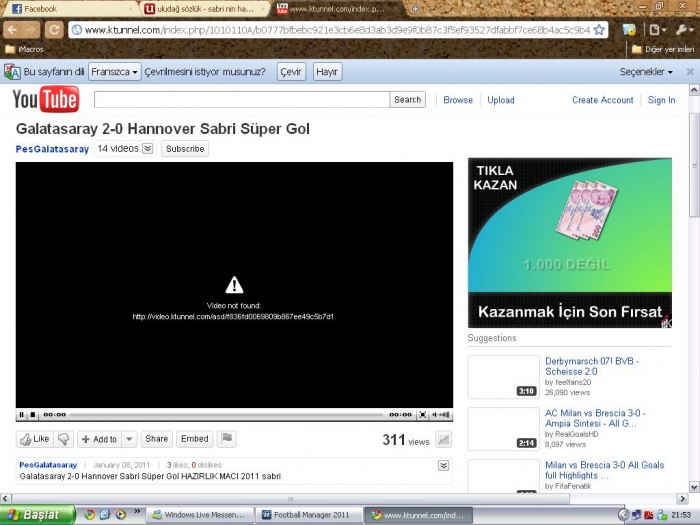Switch to the uludağ sözlük tab
This screenshot has width=700, height=525.
pyautogui.click(x=205, y=8)
